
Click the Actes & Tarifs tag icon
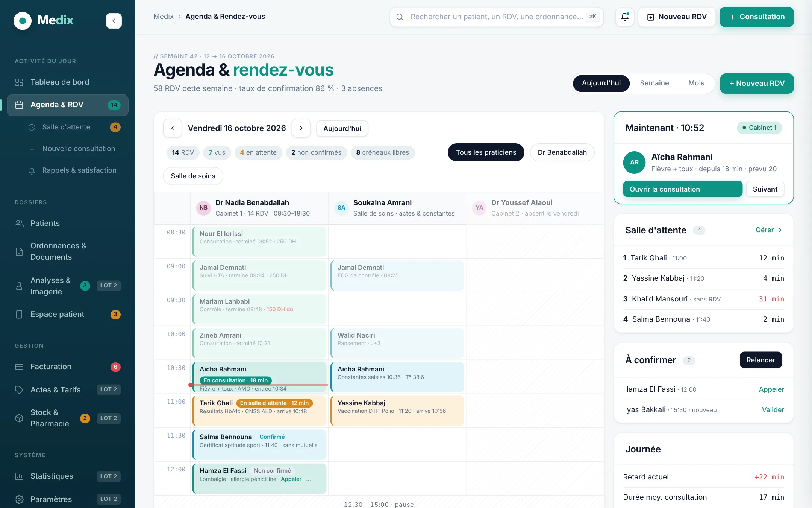point(19,390)
